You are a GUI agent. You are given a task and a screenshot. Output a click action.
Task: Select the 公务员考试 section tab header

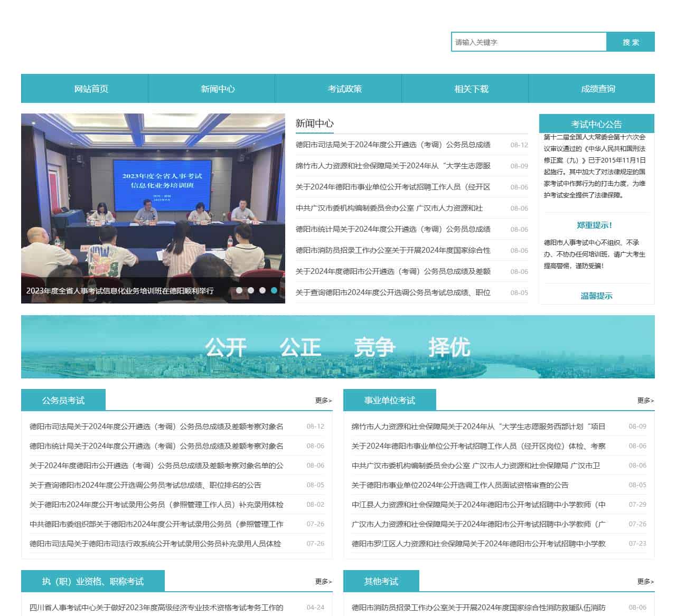click(x=63, y=401)
